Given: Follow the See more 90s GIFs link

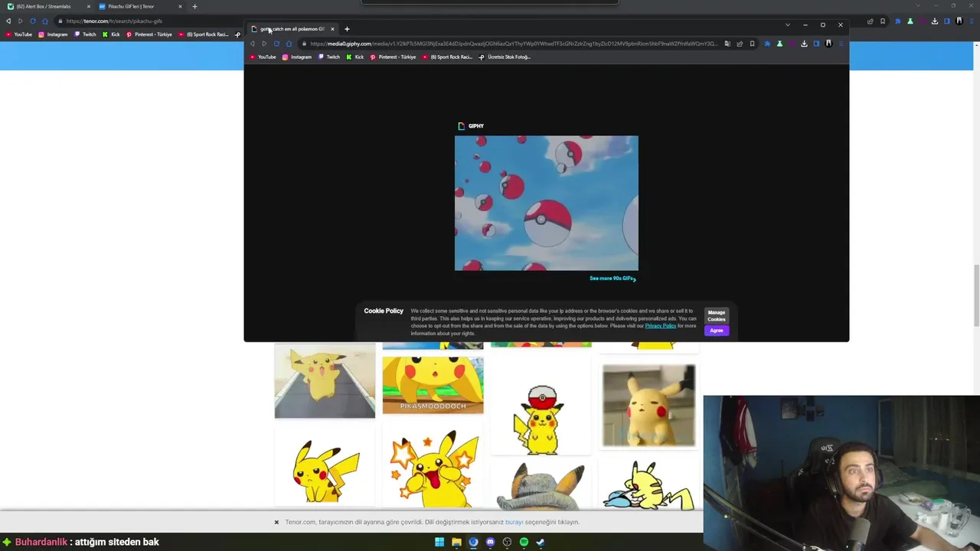Looking at the screenshot, I should [x=612, y=279].
